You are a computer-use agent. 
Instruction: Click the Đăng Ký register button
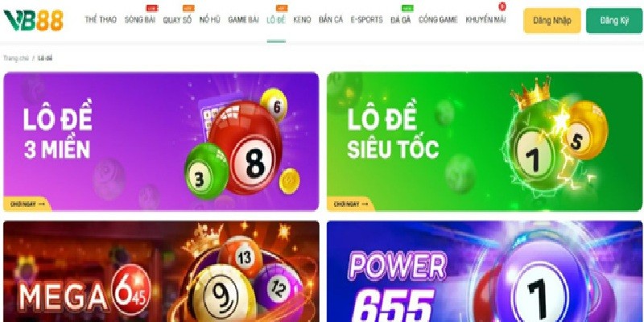point(614,21)
